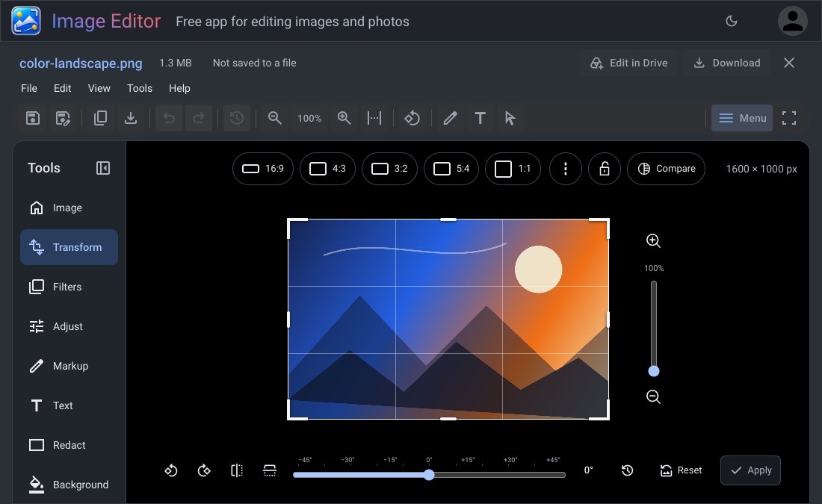This screenshot has height=504, width=822.
Task: Open the Adjust tool
Action: (x=69, y=326)
